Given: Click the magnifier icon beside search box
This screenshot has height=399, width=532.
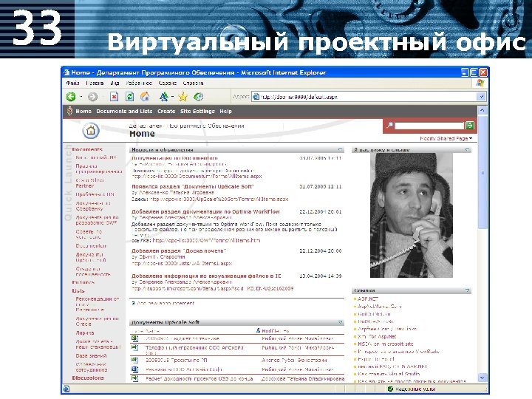Looking at the screenshot, I should (x=390, y=125).
